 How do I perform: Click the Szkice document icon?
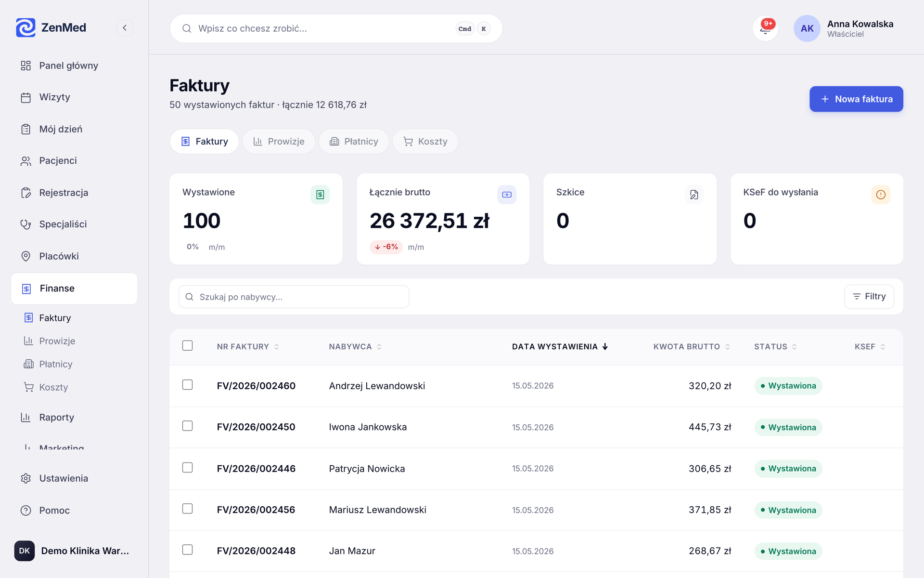[x=694, y=195]
